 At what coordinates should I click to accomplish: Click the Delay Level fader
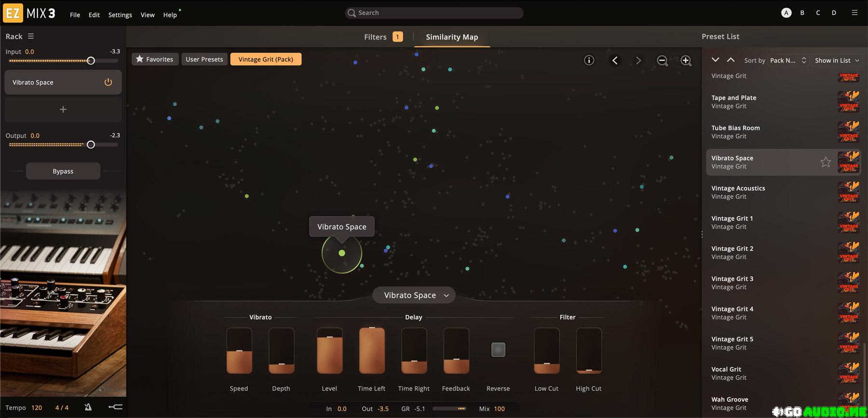(330, 351)
